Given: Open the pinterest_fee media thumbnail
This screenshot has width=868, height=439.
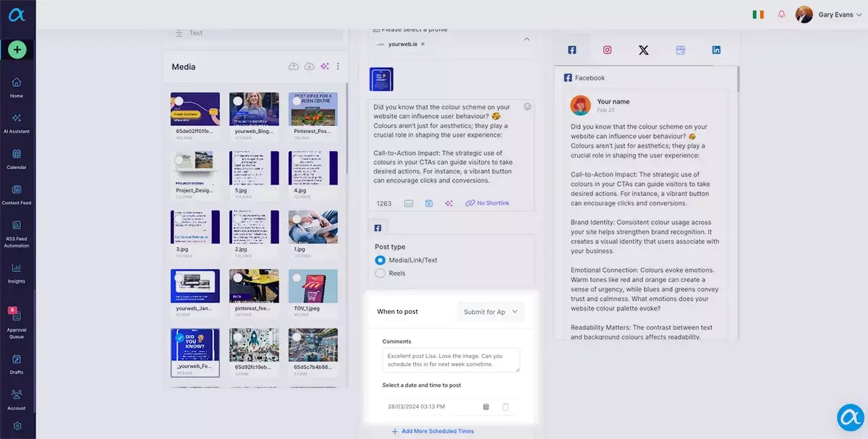Looking at the screenshot, I should tap(254, 287).
